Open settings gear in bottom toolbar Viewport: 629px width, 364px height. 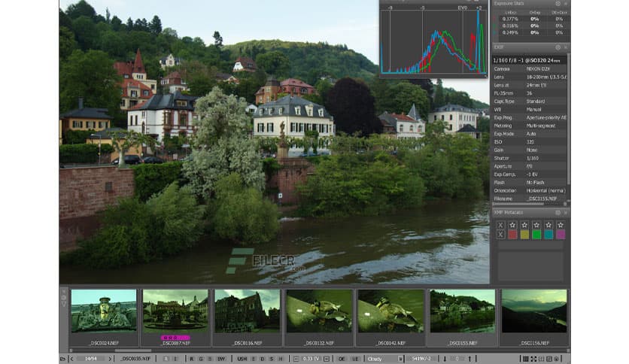coord(556,359)
